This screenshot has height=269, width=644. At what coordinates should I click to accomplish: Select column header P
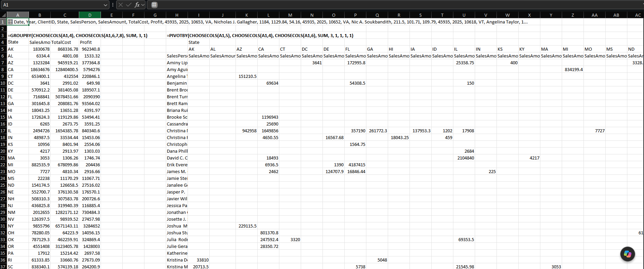[x=355, y=15]
